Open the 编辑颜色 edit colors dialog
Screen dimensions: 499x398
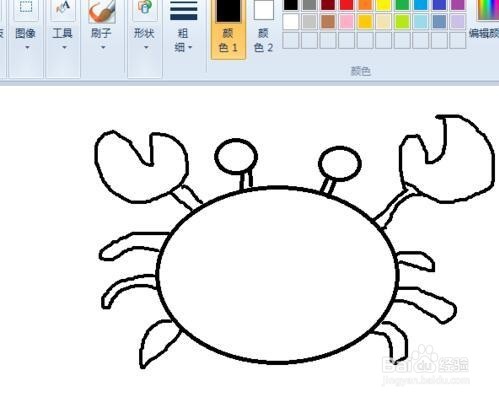tap(485, 20)
